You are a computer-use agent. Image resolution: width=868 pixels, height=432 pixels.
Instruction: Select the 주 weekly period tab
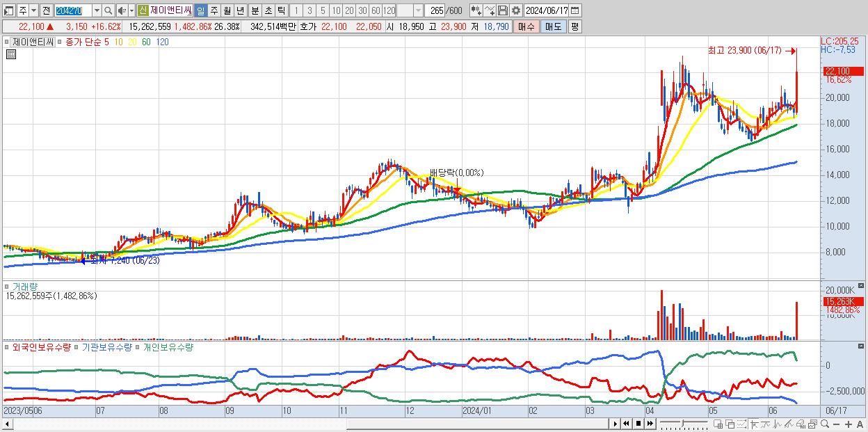pyautogui.click(x=214, y=11)
